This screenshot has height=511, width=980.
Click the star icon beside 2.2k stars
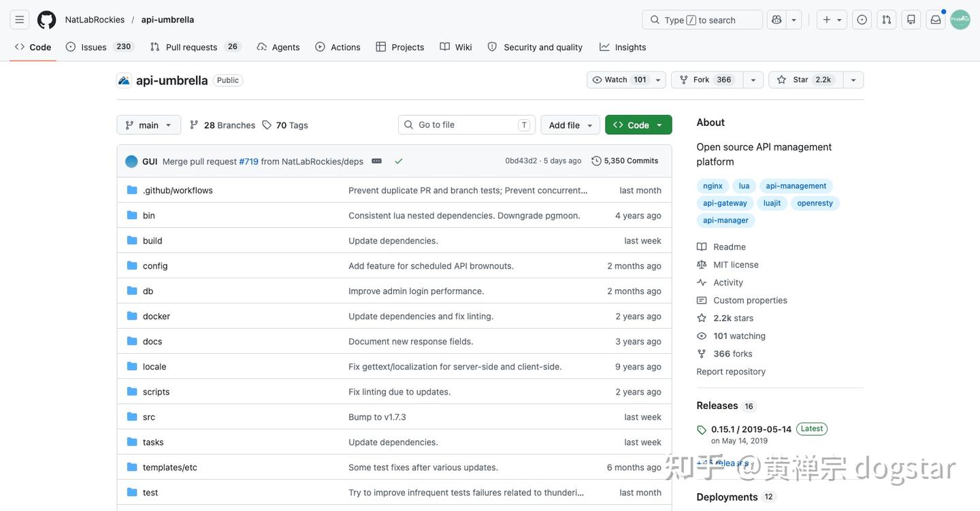pyautogui.click(x=702, y=318)
